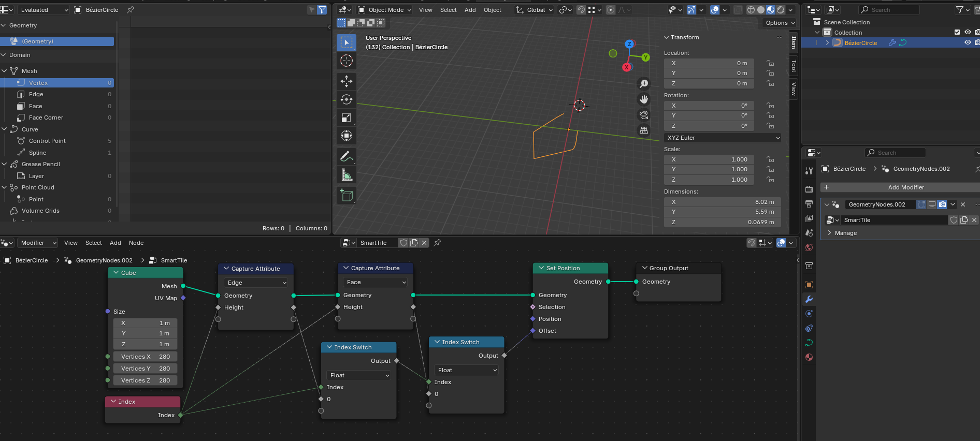980x441 pixels.
Task: Pin the SmartTile node tree
Action: coord(437,243)
